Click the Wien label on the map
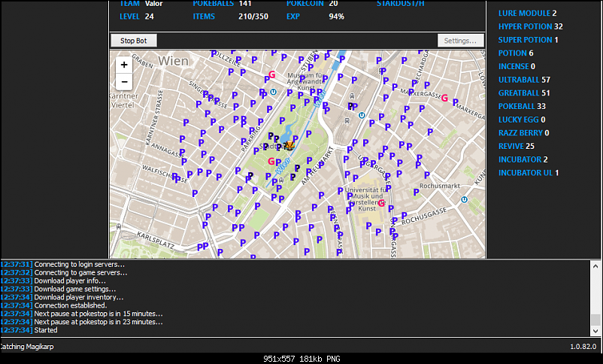 pos(174,61)
